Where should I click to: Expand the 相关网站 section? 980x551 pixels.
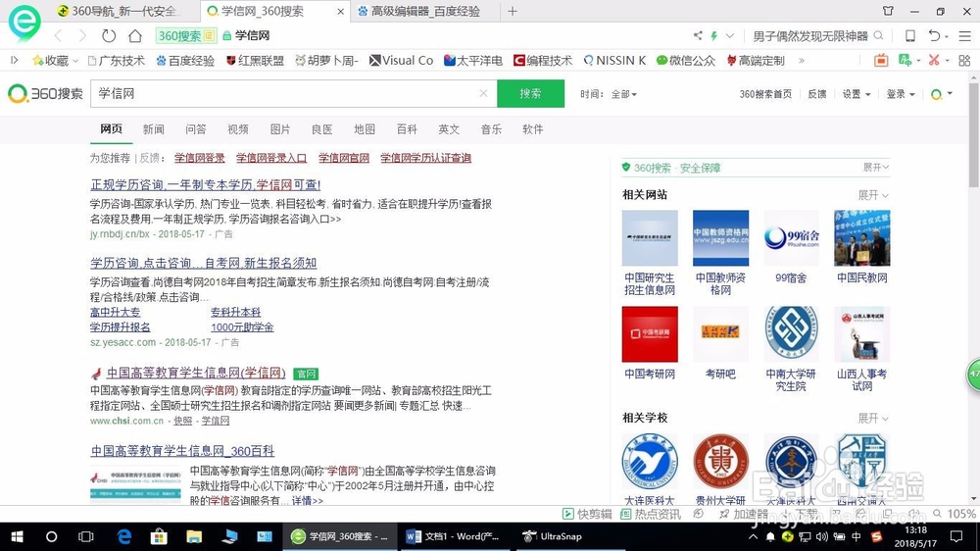(x=873, y=195)
